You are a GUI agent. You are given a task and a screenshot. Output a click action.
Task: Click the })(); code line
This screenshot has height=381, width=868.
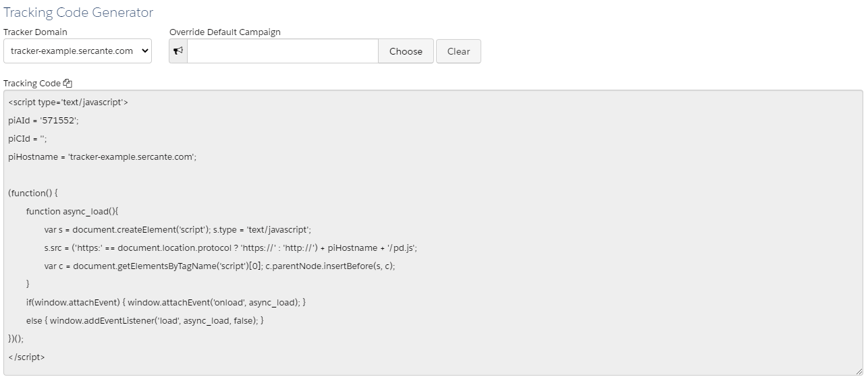(x=16, y=339)
